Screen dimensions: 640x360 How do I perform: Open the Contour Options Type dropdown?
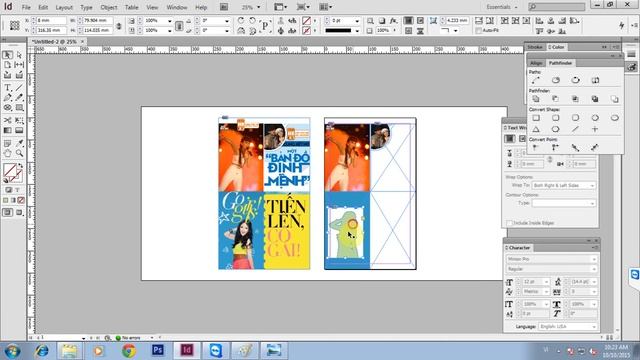pos(564,203)
